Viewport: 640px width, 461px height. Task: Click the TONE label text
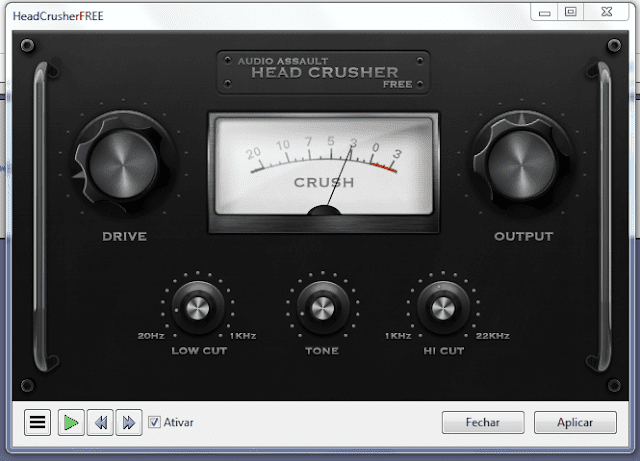(322, 351)
